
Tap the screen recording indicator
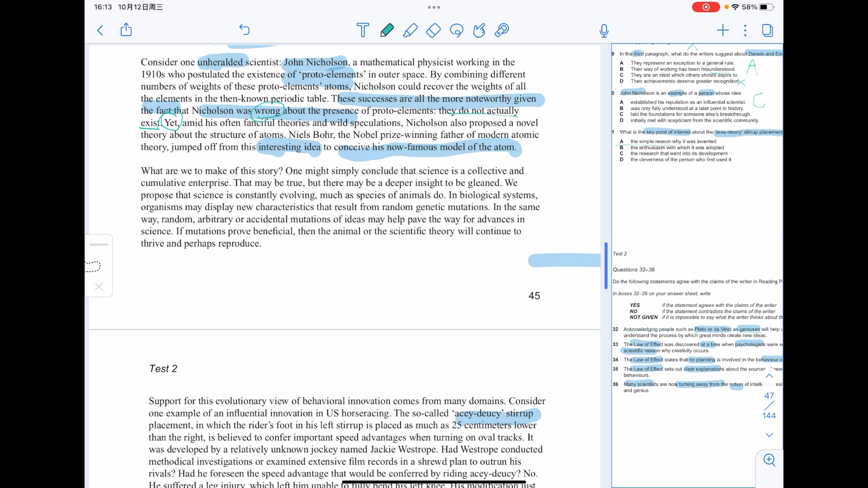pos(706,7)
